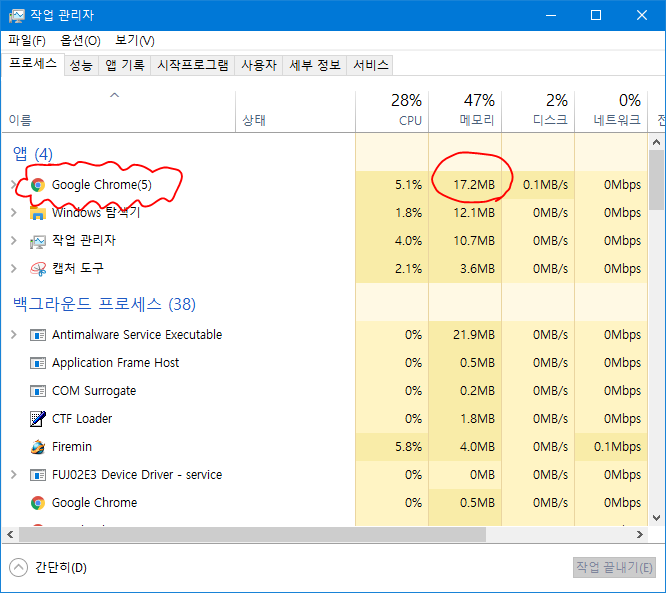Click the horizontal scrollbar right arrow
The image size is (666, 593).
640,535
